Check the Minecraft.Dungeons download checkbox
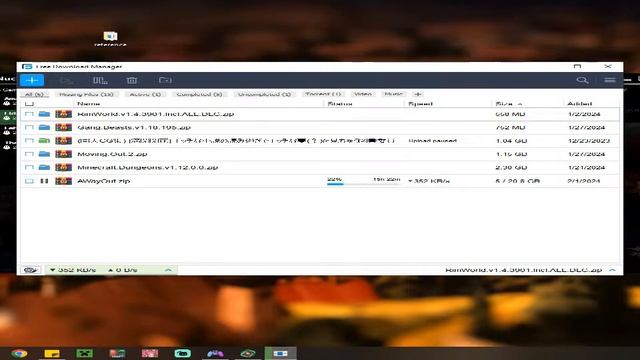Viewport: 640px width, 360px height. point(29,167)
